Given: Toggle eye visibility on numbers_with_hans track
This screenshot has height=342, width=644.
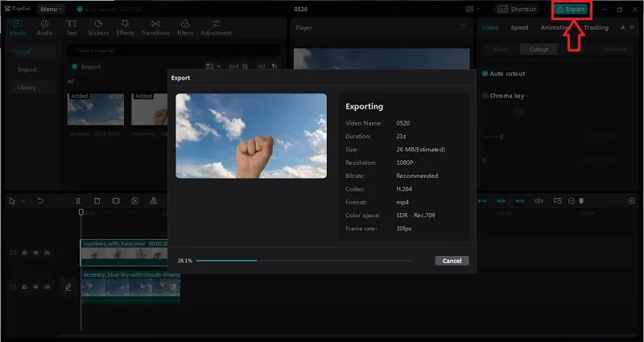Looking at the screenshot, I should click(x=35, y=253).
